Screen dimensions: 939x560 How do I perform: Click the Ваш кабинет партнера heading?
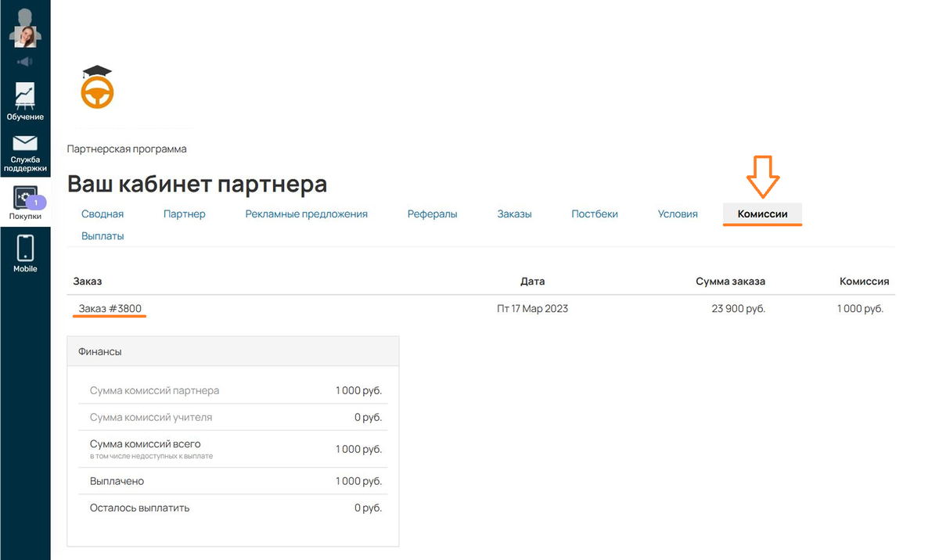point(197,184)
